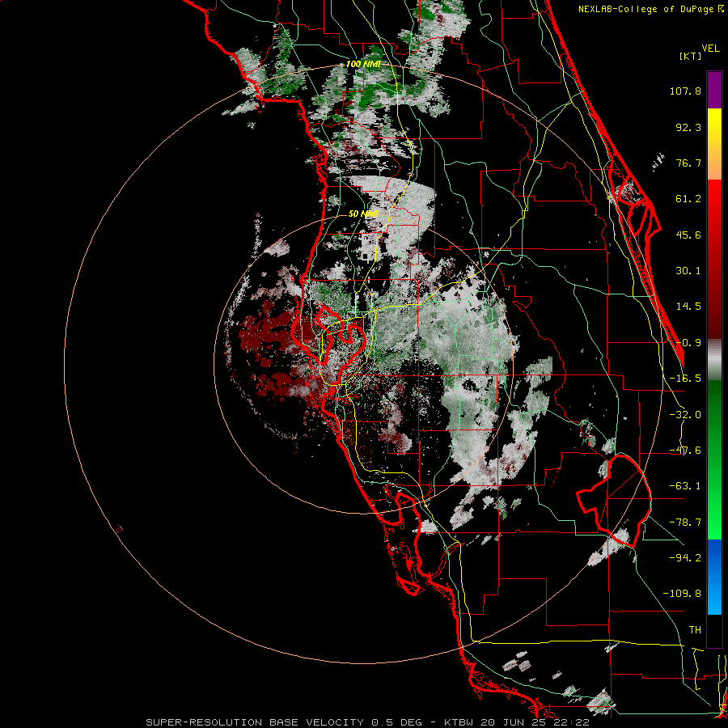
Task: Click the -32.0 velocity scale value
Action: coord(685,415)
